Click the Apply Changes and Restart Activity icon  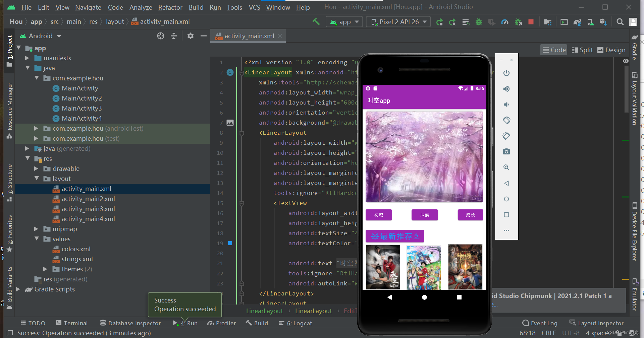(452, 22)
